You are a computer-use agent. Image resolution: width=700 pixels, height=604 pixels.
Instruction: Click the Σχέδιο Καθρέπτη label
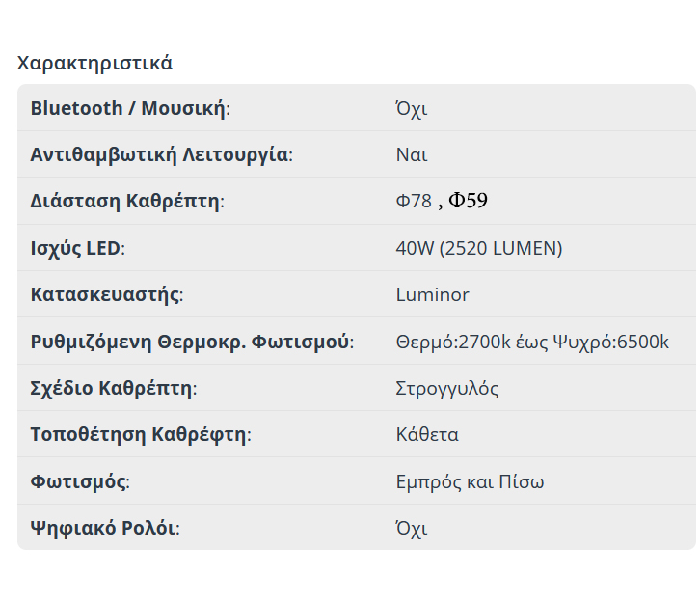click(113, 389)
